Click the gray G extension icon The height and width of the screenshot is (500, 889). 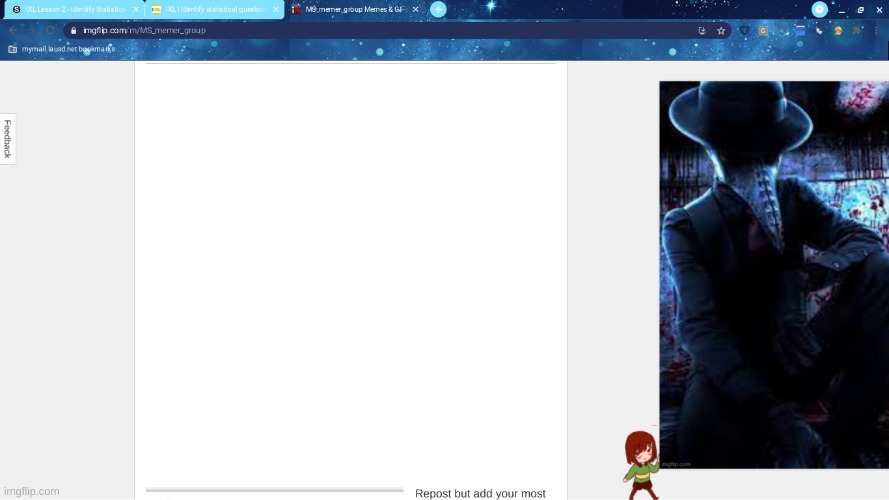coord(763,31)
